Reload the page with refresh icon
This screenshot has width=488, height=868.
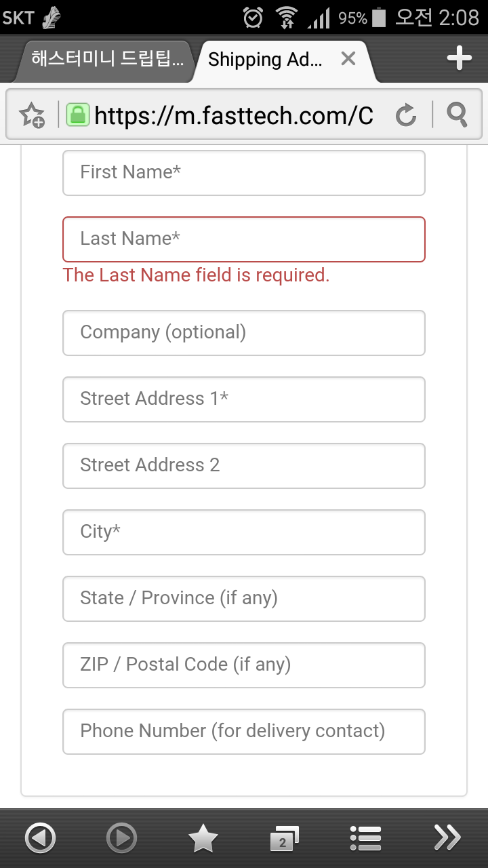pos(405,115)
